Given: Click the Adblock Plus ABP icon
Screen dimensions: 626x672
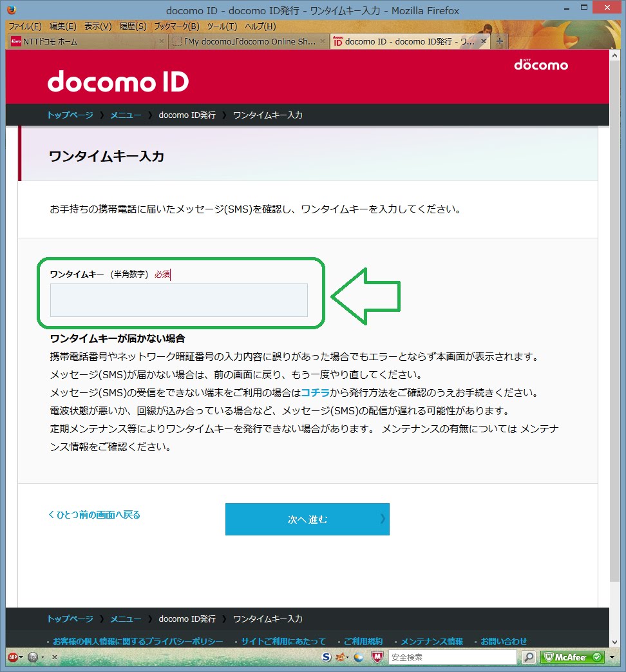Looking at the screenshot, I should click(13, 657).
